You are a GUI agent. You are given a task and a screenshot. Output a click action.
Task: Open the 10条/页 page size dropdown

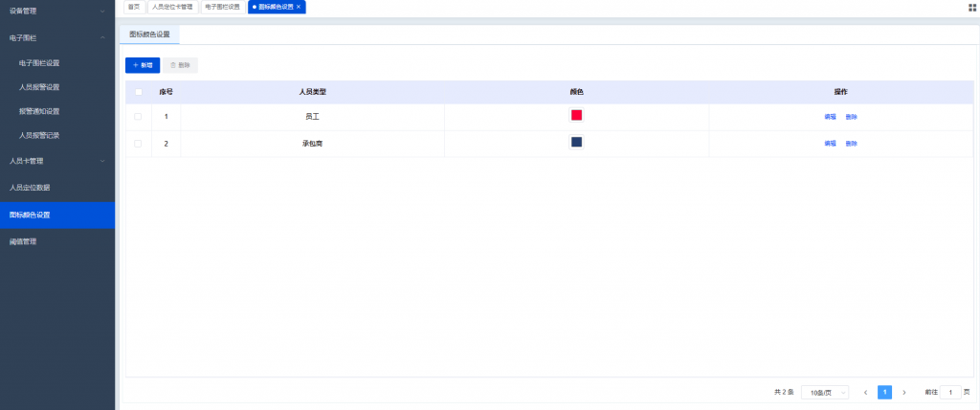(x=824, y=392)
